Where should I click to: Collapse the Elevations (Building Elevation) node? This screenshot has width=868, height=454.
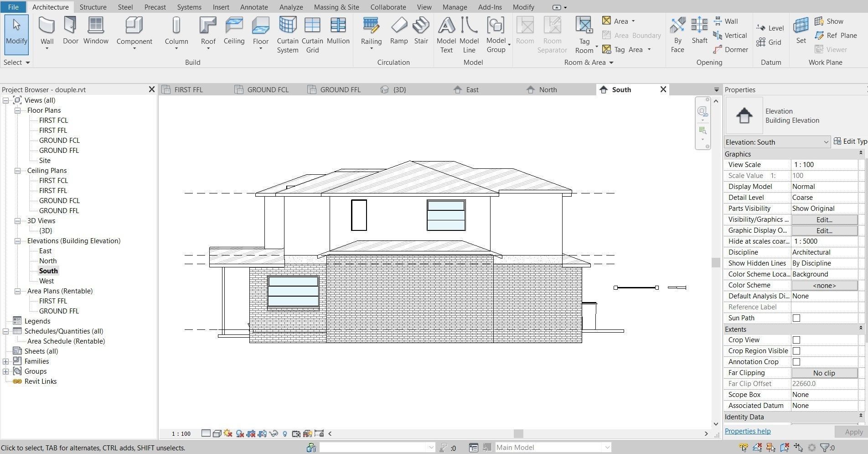click(17, 241)
